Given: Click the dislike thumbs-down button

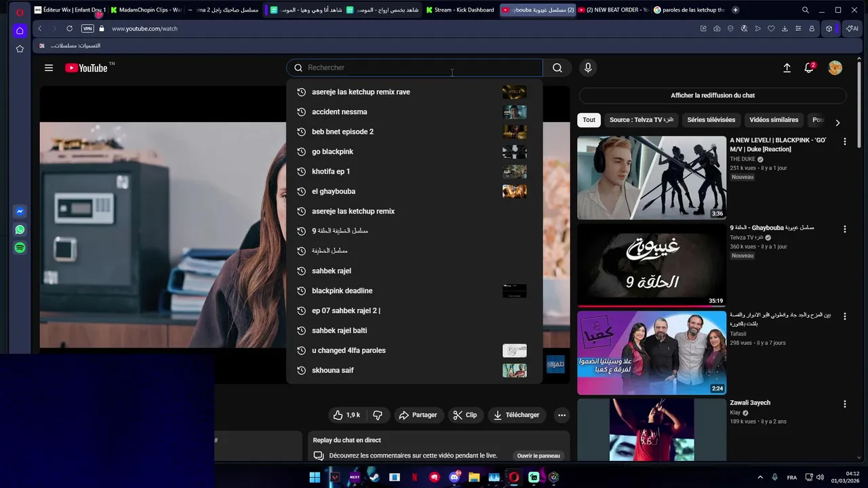Looking at the screenshot, I should coord(378,415).
